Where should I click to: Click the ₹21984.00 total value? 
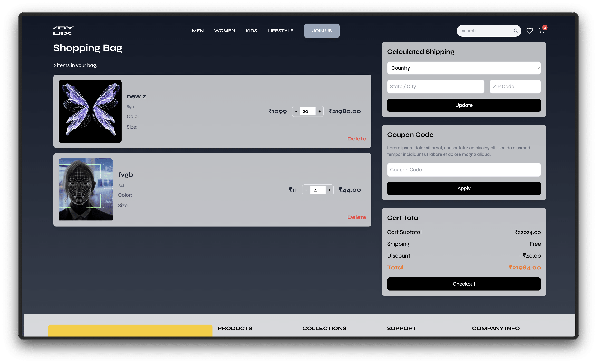[525, 267]
